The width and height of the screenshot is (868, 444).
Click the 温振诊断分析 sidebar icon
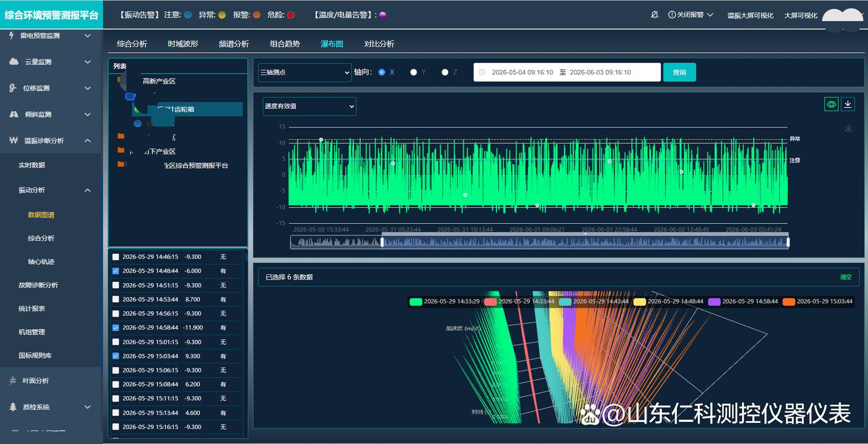(14, 140)
